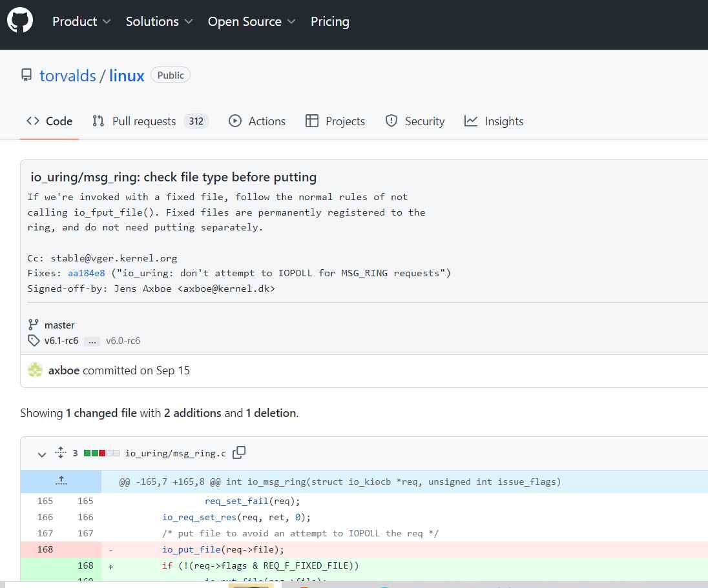Collapse the msg_ring.c diff section
This screenshot has width=708, height=588.
pyautogui.click(x=41, y=454)
